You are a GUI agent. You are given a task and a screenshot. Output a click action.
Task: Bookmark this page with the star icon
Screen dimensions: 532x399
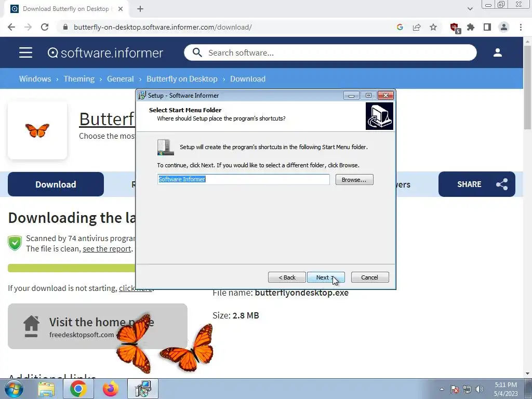[433, 27]
